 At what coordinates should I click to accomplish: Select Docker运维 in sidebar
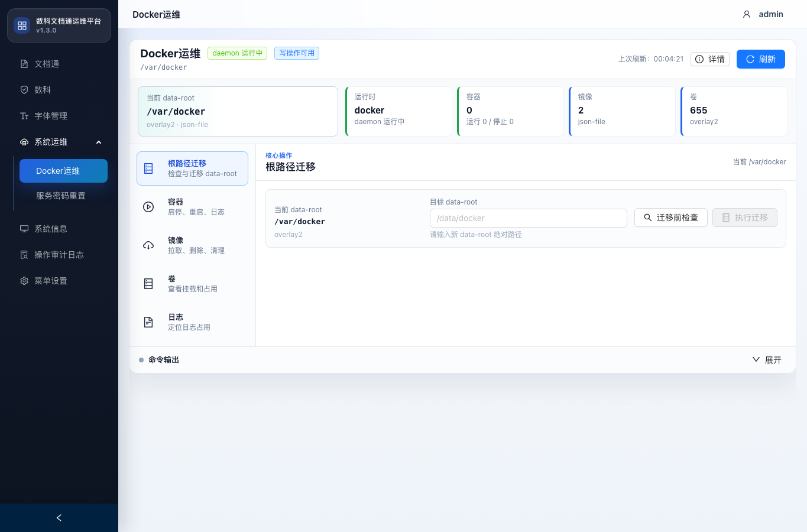(x=63, y=171)
